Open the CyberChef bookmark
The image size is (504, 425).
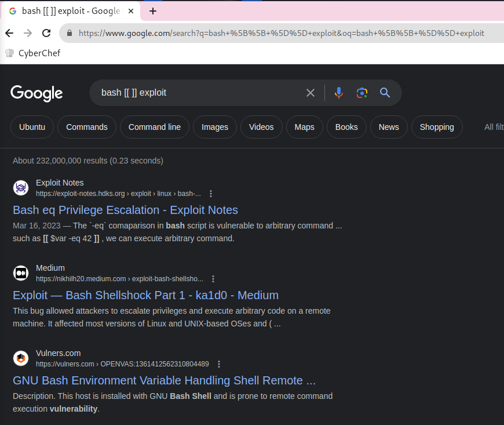pos(33,53)
